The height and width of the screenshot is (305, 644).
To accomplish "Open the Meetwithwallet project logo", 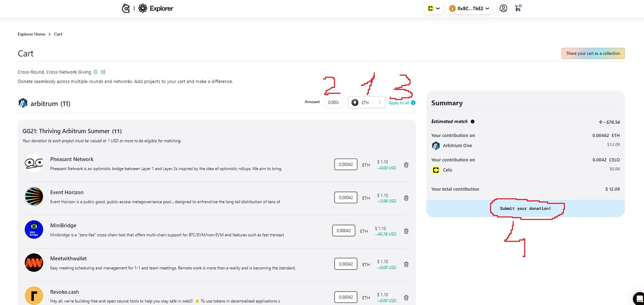I will point(34,263).
